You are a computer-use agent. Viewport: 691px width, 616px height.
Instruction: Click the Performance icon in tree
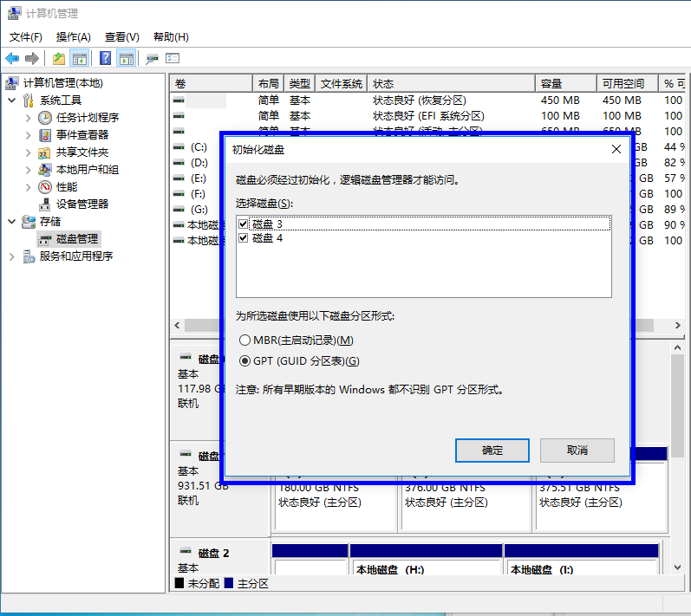(x=45, y=187)
